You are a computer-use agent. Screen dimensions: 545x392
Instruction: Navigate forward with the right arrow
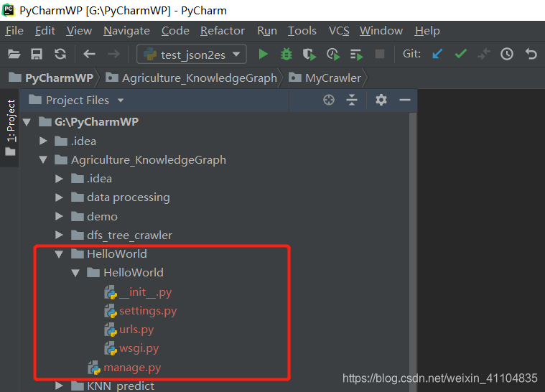click(x=113, y=55)
